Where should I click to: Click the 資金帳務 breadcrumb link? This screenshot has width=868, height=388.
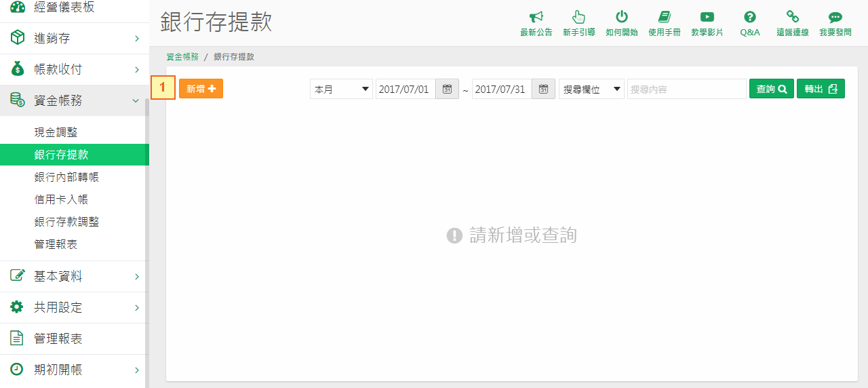[182, 57]
